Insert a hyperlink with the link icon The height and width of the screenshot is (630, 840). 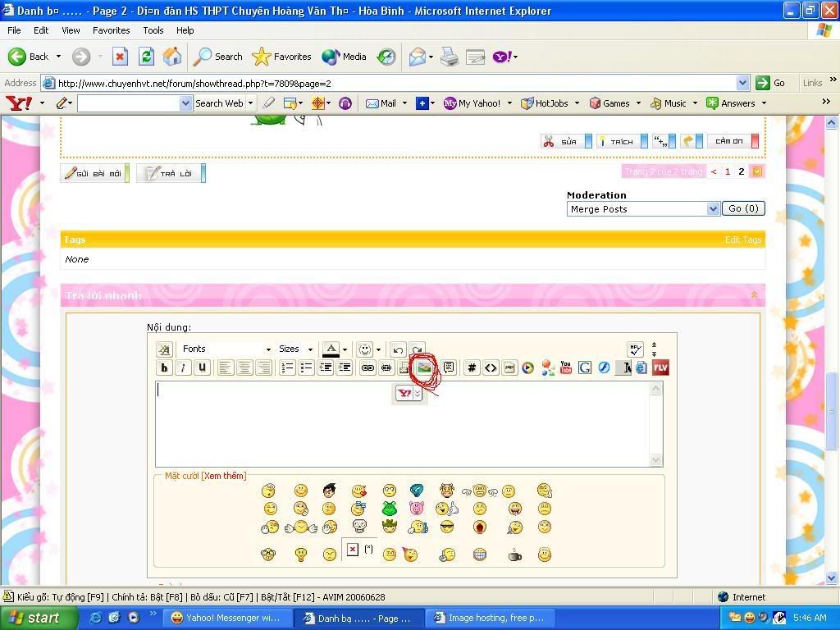click(367, 368)
